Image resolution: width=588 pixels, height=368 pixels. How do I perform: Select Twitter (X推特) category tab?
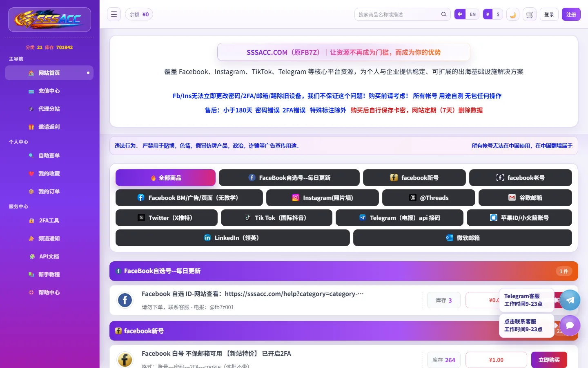click(167, 218)
